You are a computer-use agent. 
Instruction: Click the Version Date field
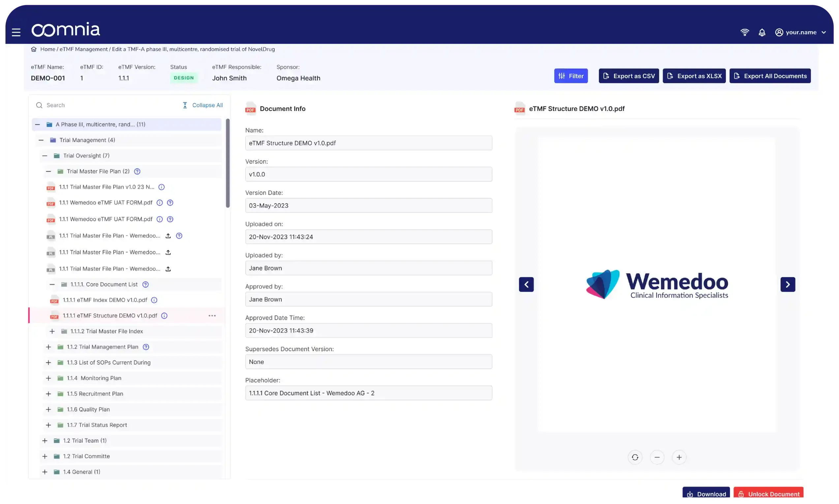point(369,206)
